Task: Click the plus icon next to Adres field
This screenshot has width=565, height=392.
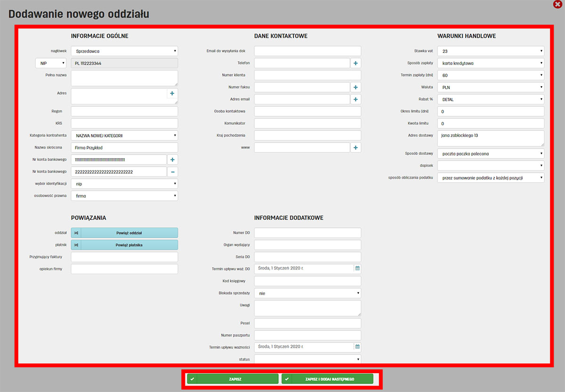Action: click(172, 93)
